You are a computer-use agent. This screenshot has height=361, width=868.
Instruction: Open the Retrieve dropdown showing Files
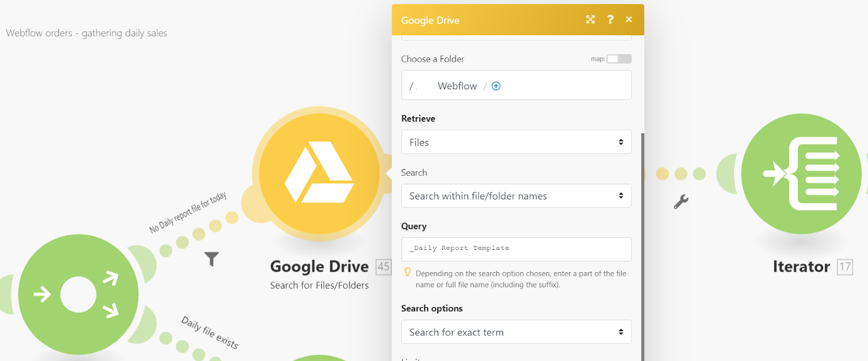tap(516, 142)
